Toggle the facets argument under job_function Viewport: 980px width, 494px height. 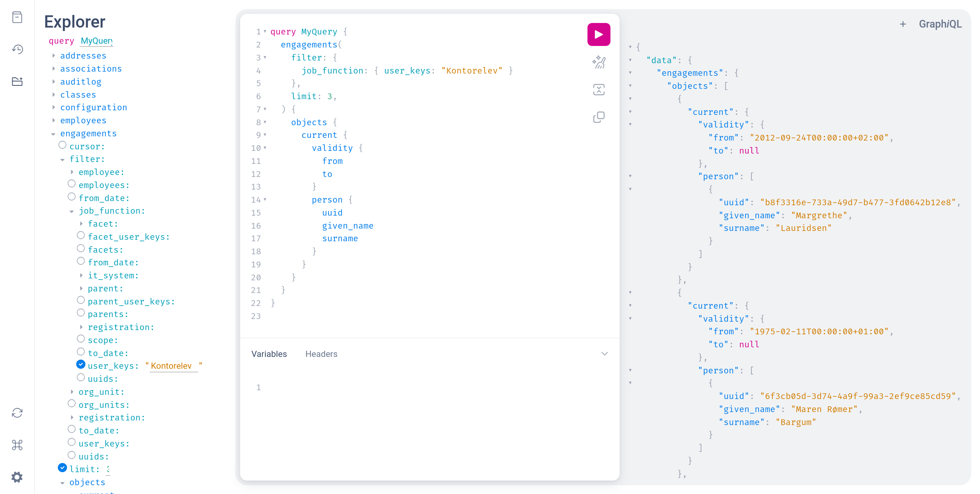(81, 249)
